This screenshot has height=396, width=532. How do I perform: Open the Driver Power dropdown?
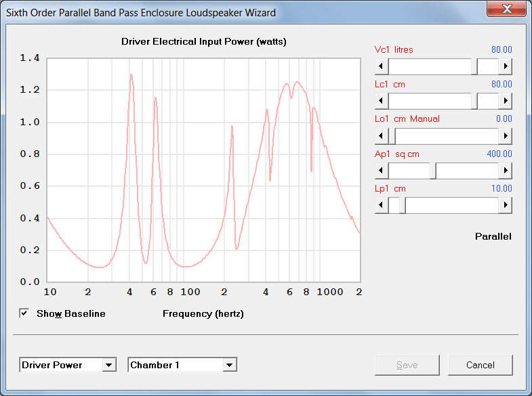[109, 365]
